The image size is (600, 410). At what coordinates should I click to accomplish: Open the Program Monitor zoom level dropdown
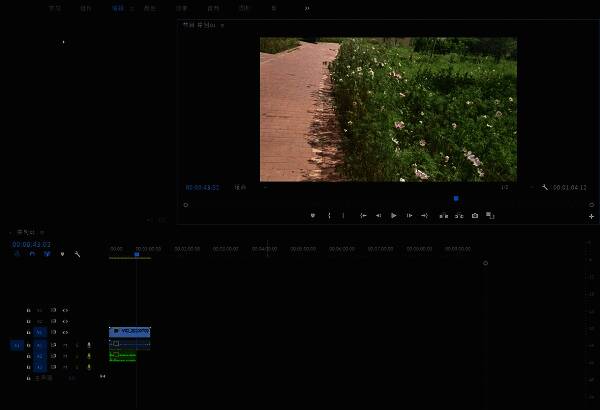tap(241, 187)
